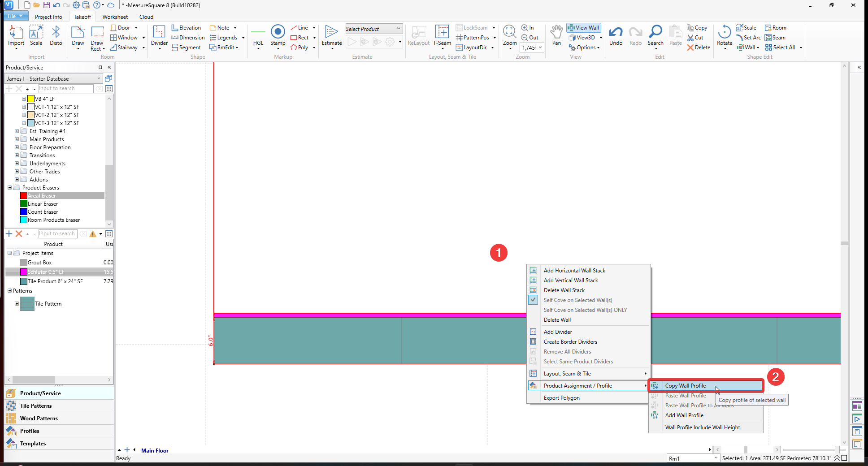Click the Zoom In icon
Viewport: 868px width, 466px height.
click(528, 28)
